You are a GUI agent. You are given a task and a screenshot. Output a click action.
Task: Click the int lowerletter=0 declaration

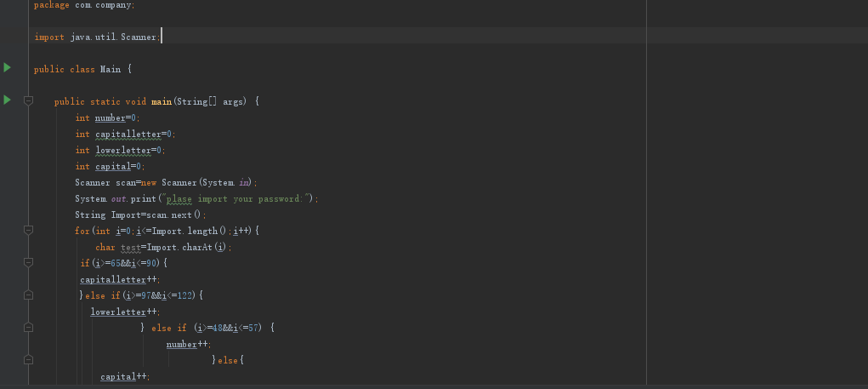pyautogui.click(x=121, y=150)
